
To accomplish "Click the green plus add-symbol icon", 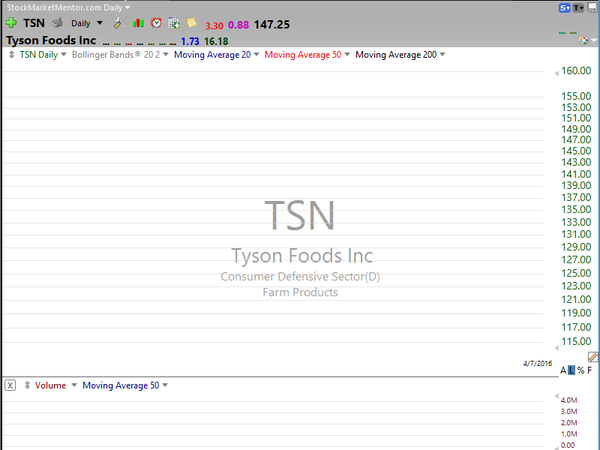I will click(x=11, y=23).
